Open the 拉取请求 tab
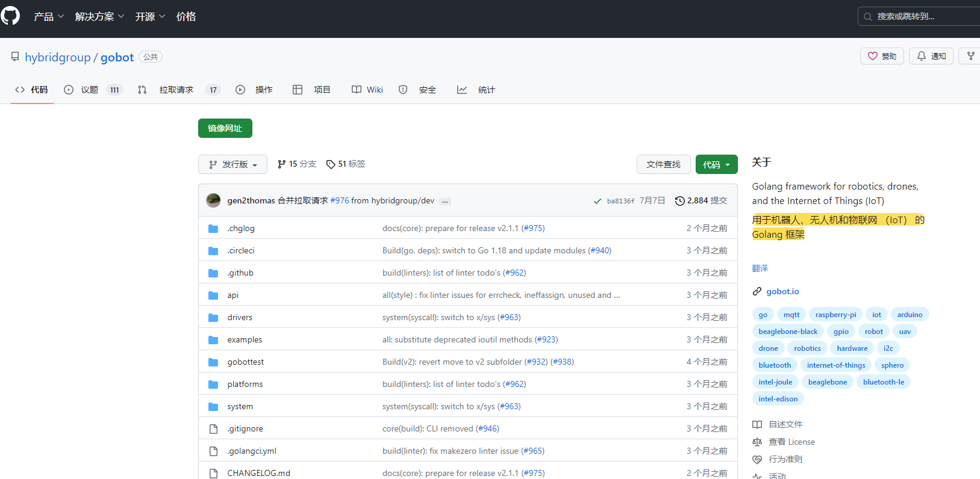Viewport: 980px width, 479px height. click(178, 90)
